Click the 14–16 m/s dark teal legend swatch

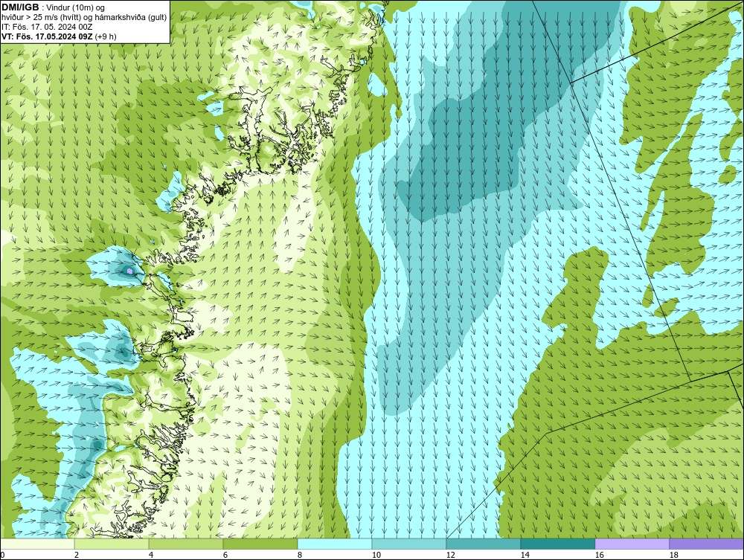tap(557, 544)
